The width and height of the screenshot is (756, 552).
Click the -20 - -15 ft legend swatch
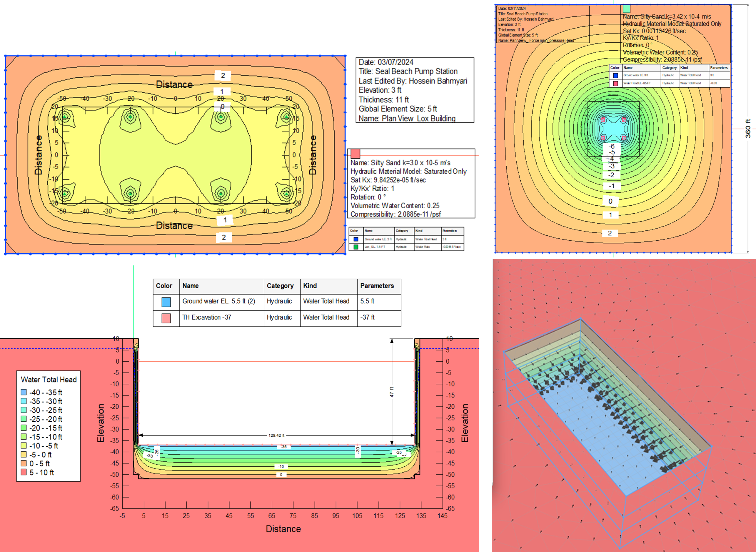[x=24, y=428]
